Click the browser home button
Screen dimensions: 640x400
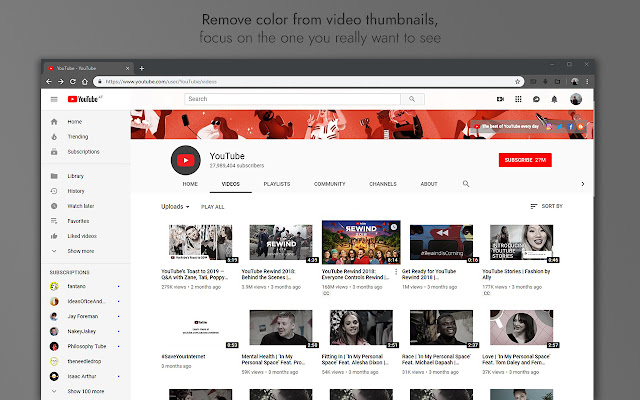(x=84, y=82)
